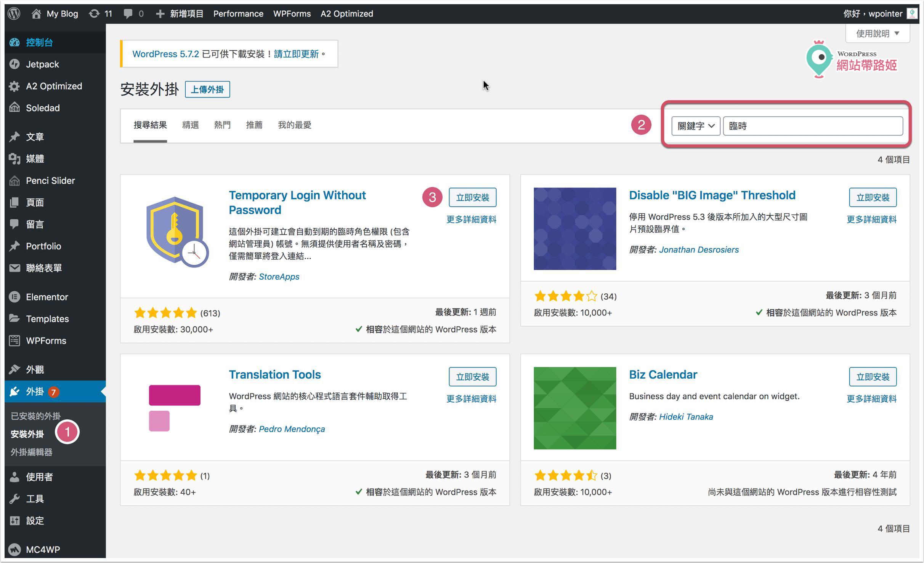Open 外掛編輯器 submenu item
The image size is (924, 563).
[31, 452]
